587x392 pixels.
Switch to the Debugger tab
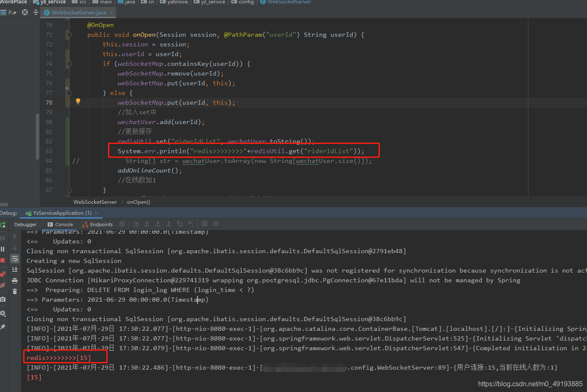pyautogui.click(x=25, y=224)
